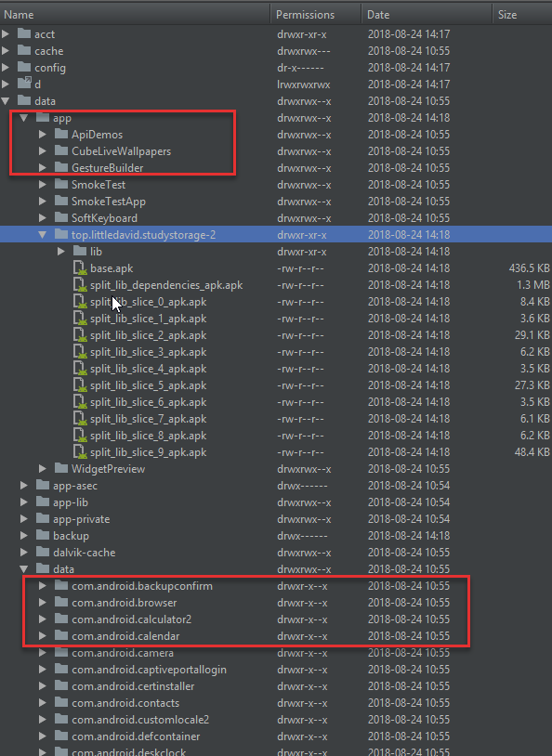Image resolution: width=552 pixels, height=756 pixels.
Task: Click the symlink folder icon for d
Action: click(x=24, y=84)
